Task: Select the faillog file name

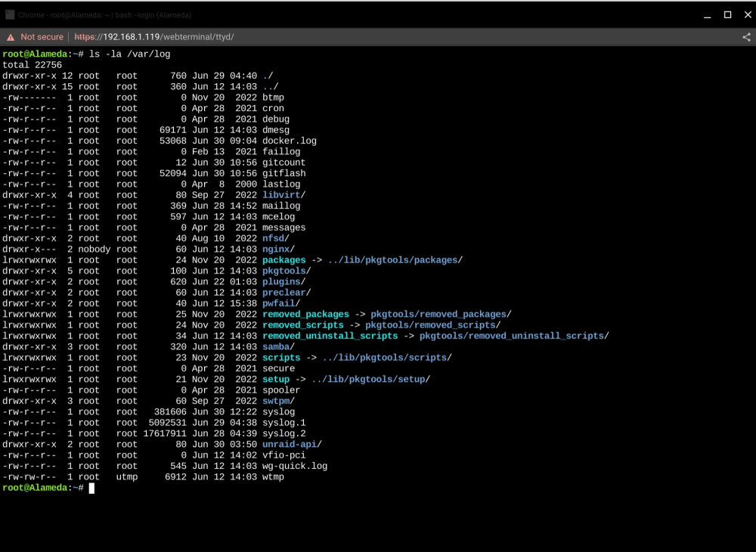Action: 281,152
